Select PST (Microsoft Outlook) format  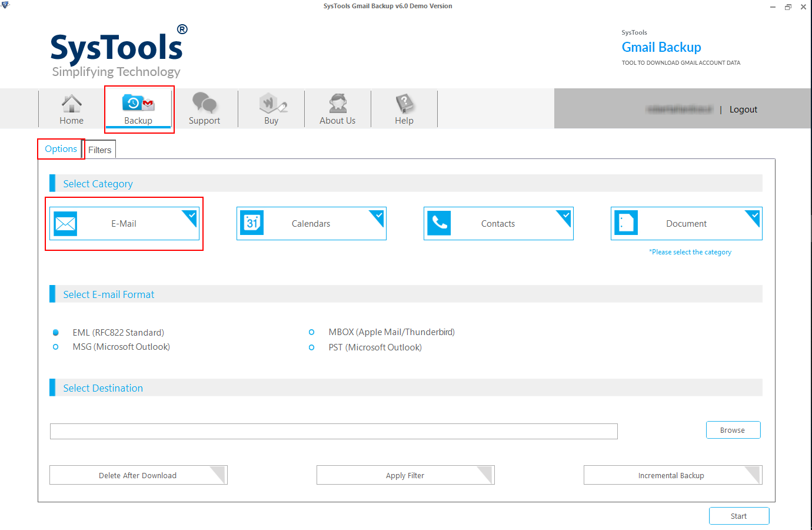click(312, 347)
